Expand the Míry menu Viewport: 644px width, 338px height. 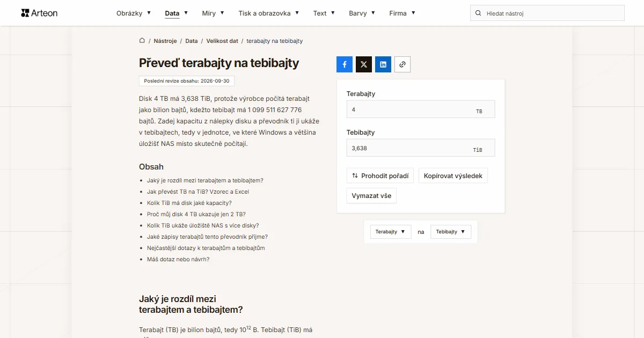(x=213, y=13)
